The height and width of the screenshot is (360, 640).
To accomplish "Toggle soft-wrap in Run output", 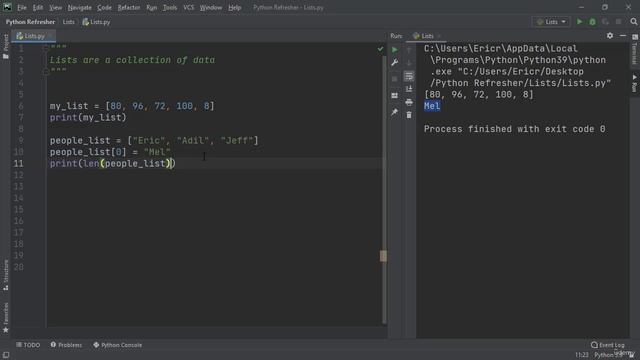I will pyautogui.click(x=409, y=76).
